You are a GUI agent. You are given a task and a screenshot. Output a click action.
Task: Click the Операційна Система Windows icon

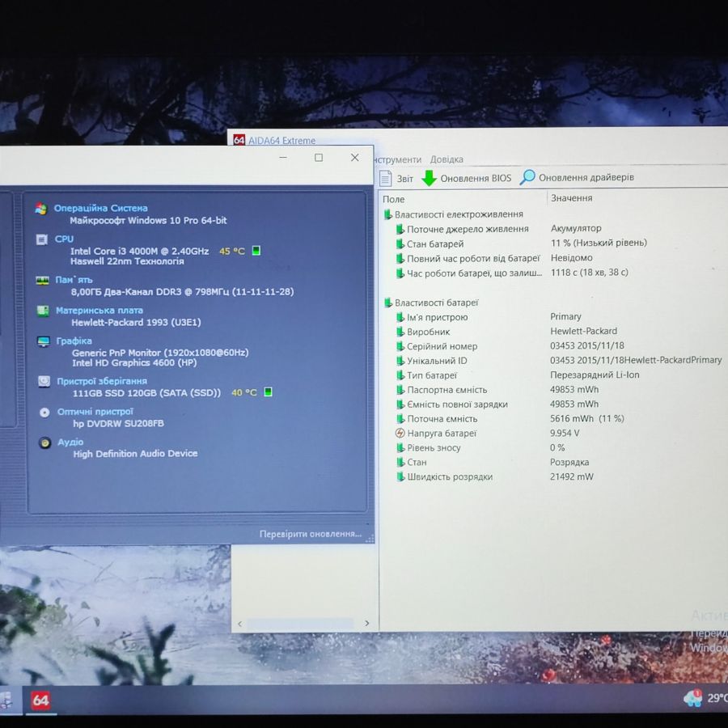click(41, 209)
